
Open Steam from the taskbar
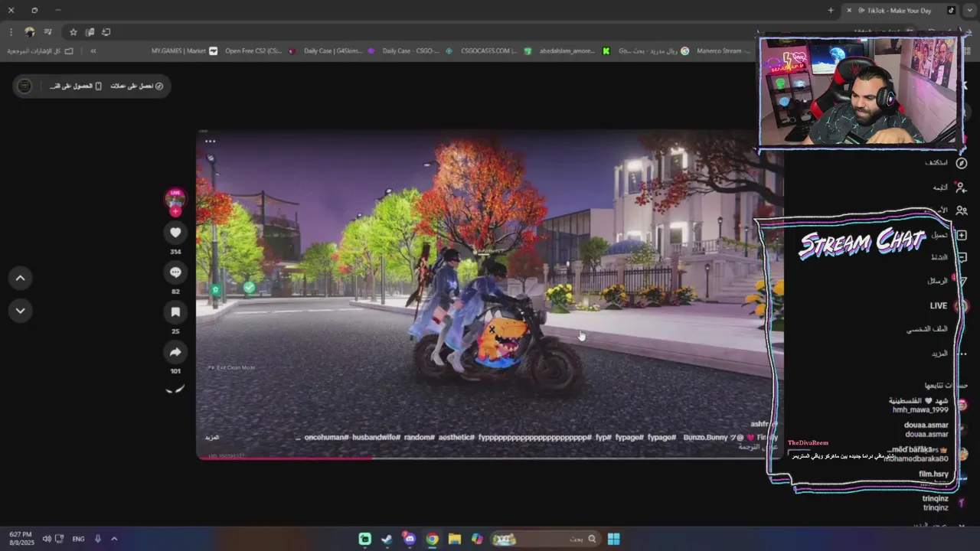[x=387, y=539]
